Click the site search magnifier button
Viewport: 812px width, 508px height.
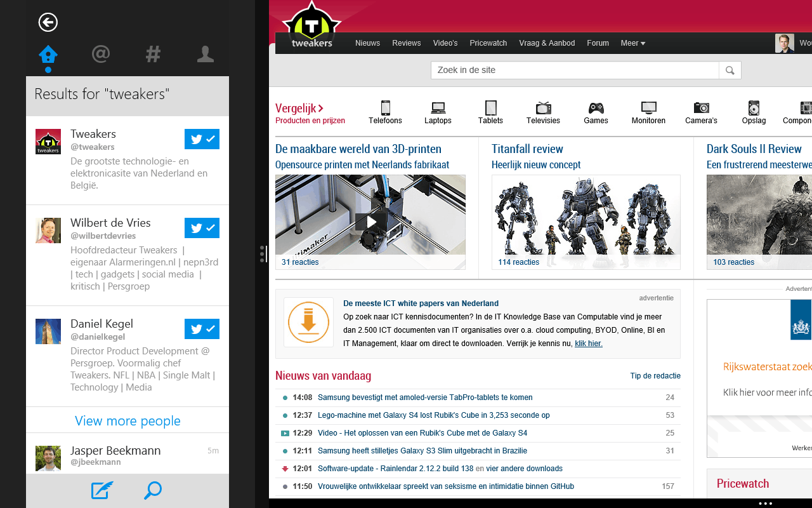(x=730, y=70)
